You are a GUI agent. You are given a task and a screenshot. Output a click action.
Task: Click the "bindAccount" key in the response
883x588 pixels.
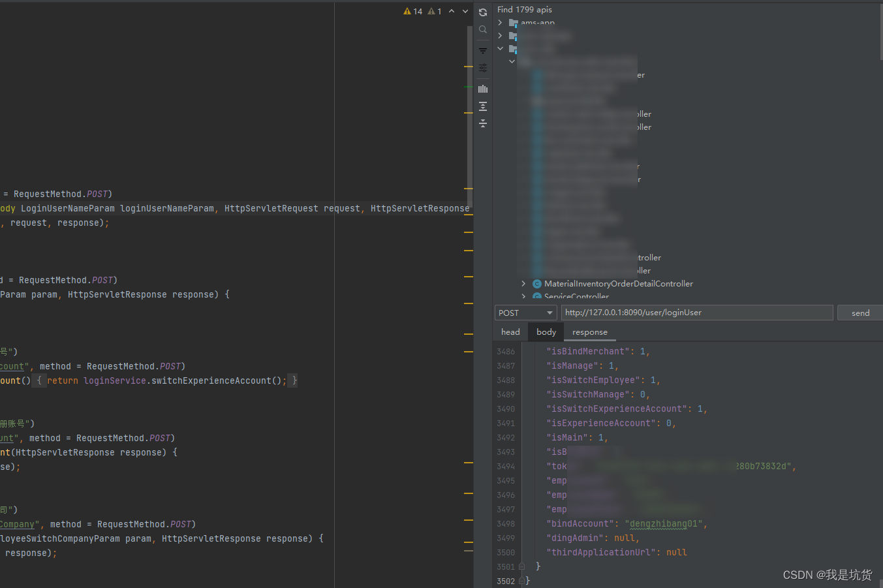coord(580,524)
